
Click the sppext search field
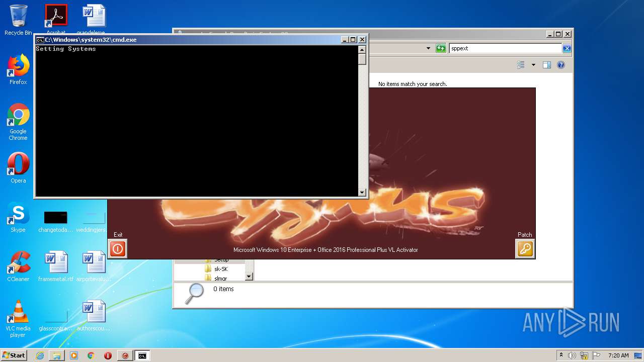click(x=505, y=48)
